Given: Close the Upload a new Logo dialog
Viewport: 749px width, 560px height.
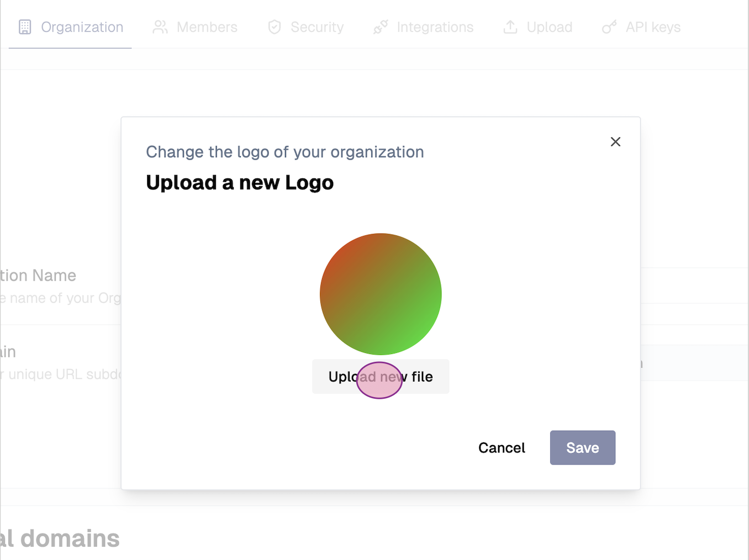Looking at the screenshot, I should click(x=615, y=142).
